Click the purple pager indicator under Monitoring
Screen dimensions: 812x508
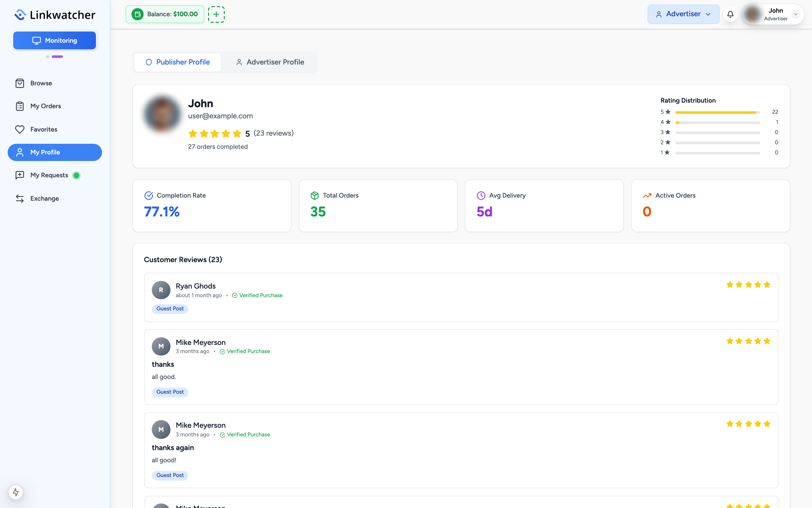click(57, 57)
